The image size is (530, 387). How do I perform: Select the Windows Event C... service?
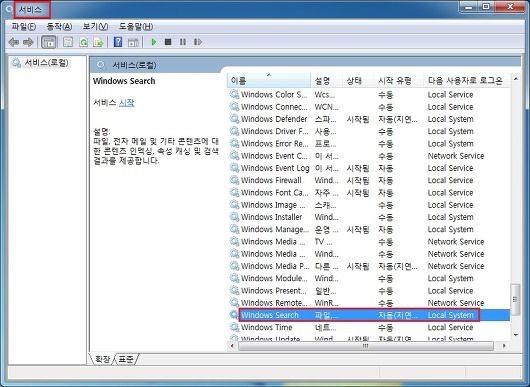274,156
